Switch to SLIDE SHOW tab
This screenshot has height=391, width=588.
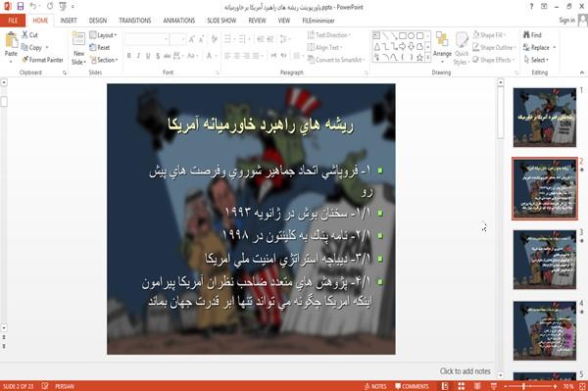coord(221,21)
